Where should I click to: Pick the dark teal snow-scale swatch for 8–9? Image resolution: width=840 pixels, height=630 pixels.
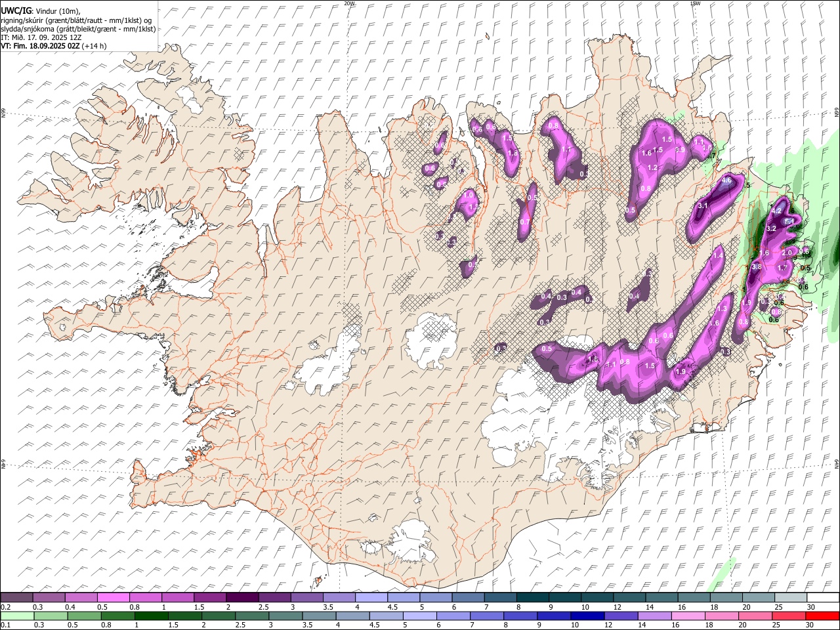coord(533,597)
